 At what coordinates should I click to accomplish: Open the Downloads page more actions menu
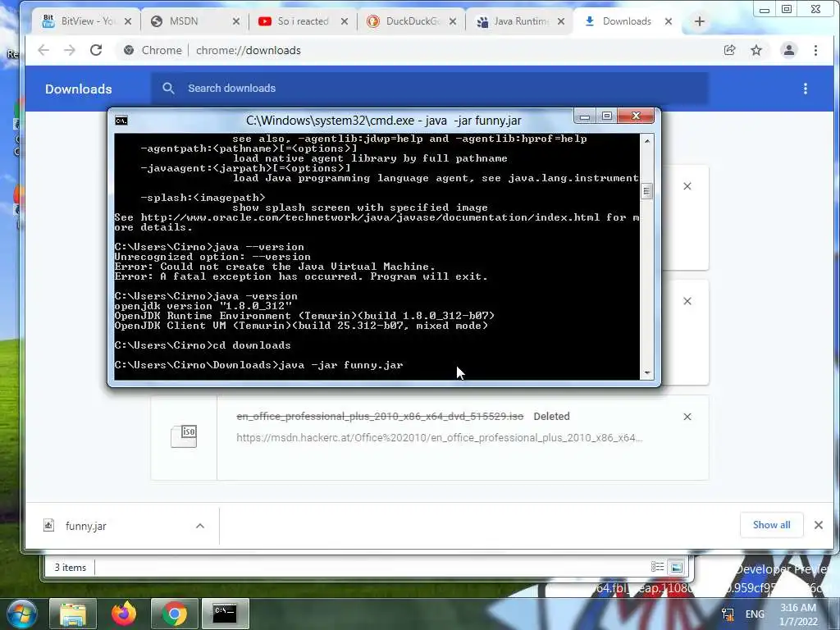806,89
